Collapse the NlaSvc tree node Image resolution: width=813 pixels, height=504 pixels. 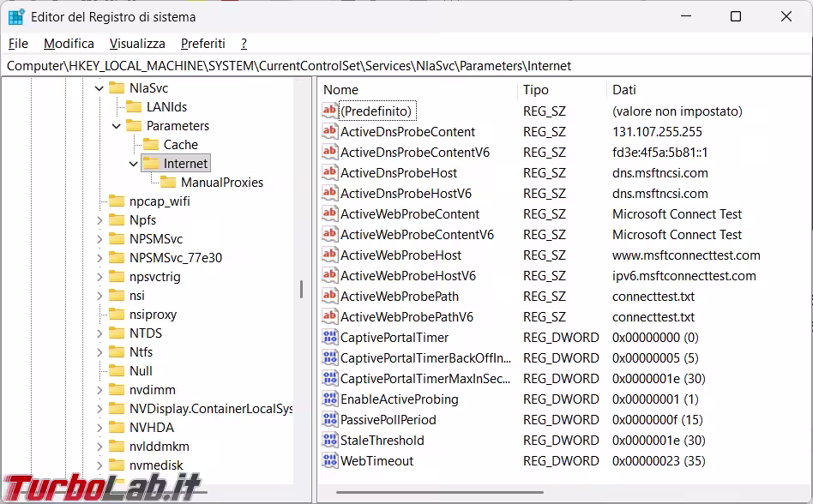(99, 88)
